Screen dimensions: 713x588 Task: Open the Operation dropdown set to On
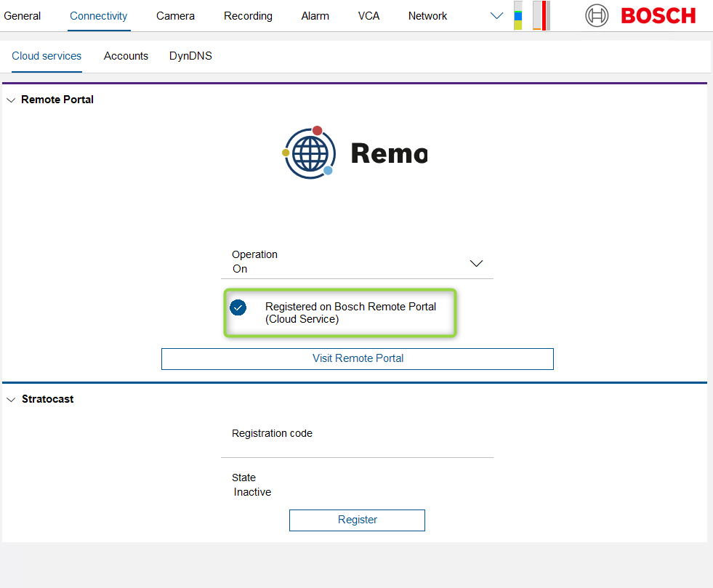(x=357, y=262)
